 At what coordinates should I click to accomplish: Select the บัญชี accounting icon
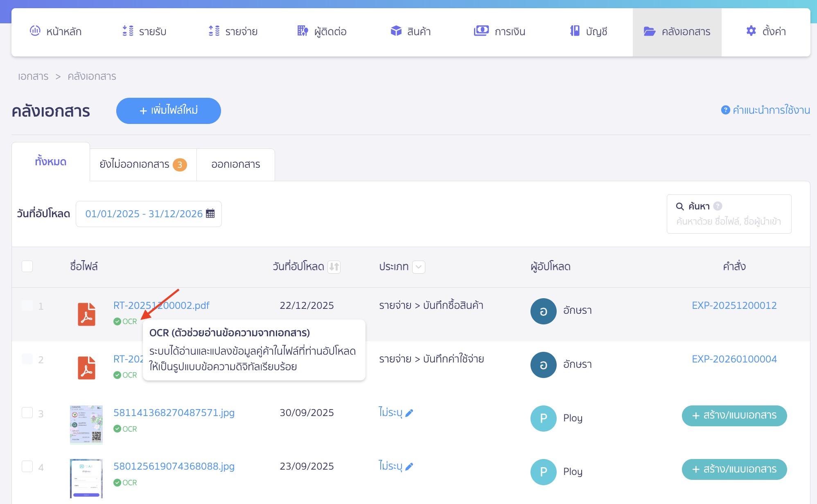575,31
